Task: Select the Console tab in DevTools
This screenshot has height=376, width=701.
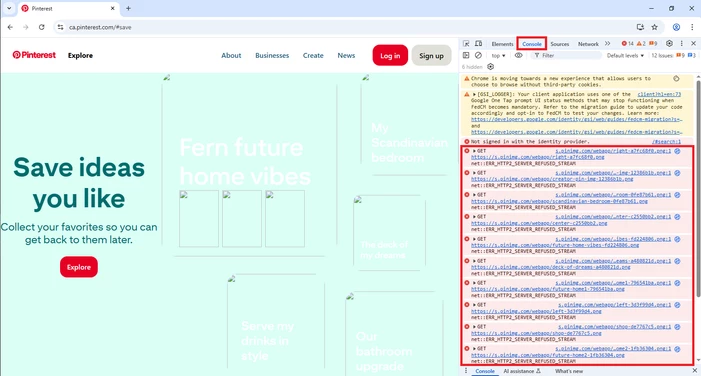Action: (x=532, y=44)
